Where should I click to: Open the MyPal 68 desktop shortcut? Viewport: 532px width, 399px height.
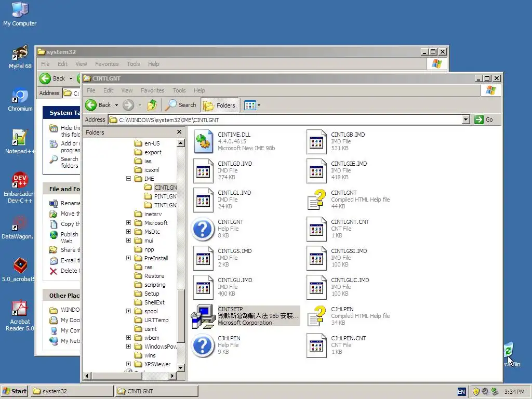pyautogui.click(x=20, y=57)
